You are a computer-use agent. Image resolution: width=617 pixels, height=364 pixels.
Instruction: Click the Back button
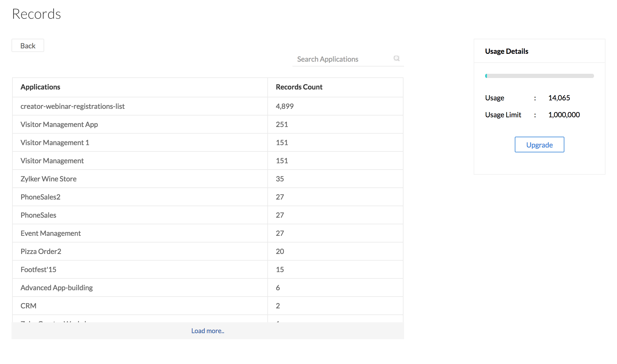point(28,46)
